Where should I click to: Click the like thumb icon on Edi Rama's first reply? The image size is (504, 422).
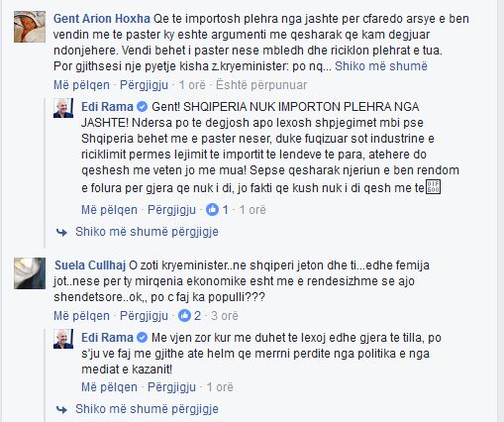tap(212, 209)
